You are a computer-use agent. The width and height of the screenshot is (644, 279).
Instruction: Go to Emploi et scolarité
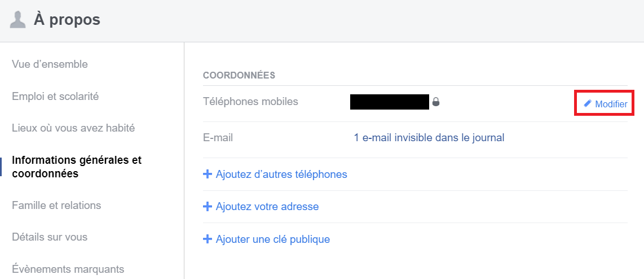click(x=55, y=96)
